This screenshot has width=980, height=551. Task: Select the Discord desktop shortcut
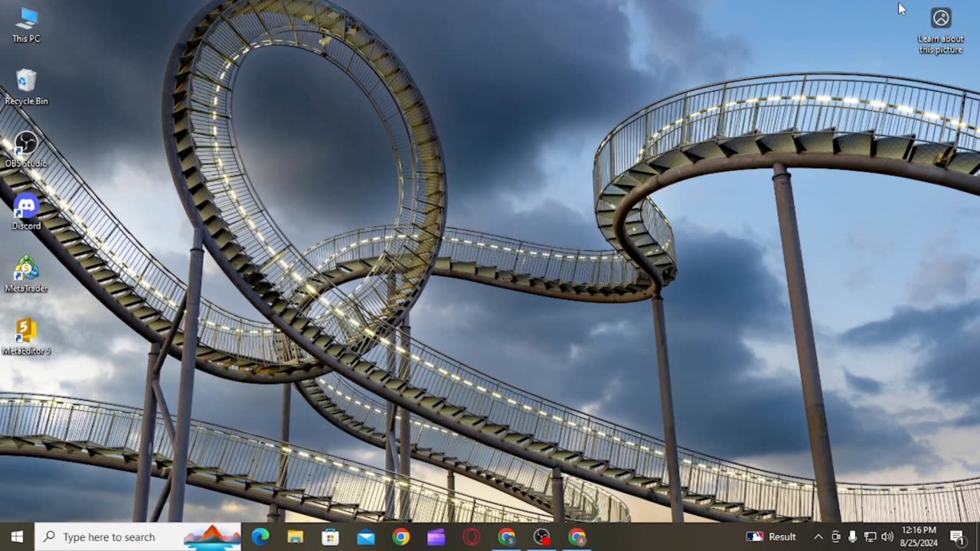(26, 213)
